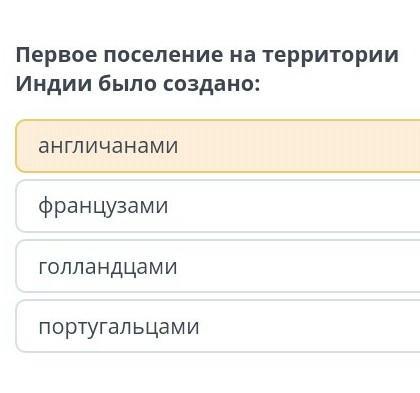The width and height of the screenshot is (420, 393).
Task: Click the empty area of the 'французами' option box
Action: click(293, 206)
